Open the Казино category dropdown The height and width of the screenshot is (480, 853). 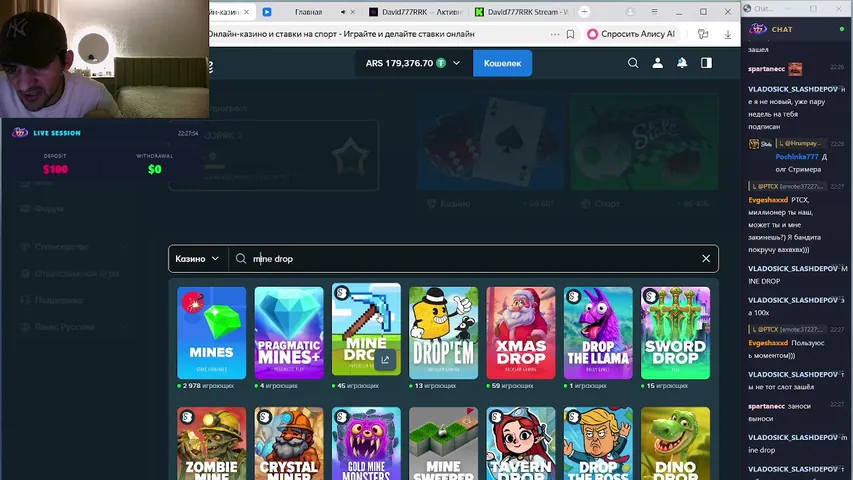point(198,259)
